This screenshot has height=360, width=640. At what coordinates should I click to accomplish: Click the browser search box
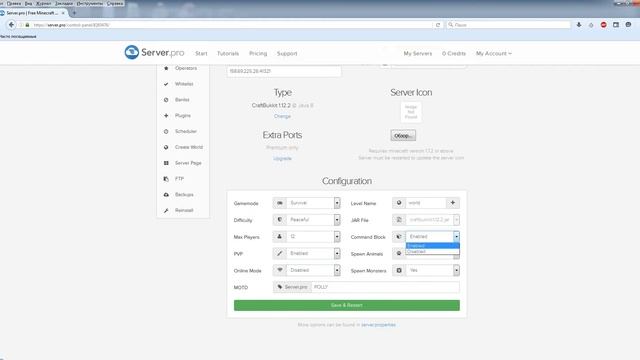click(x=509, y=25)
